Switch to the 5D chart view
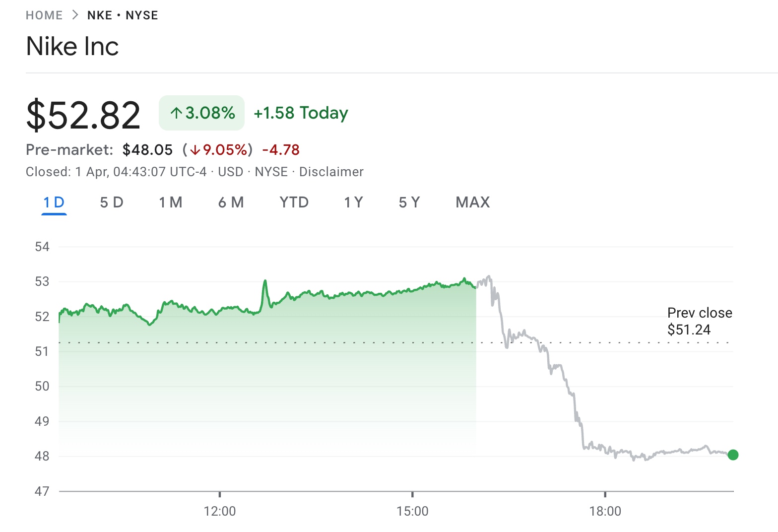The image size is (778, 532). tap(112, 202)
